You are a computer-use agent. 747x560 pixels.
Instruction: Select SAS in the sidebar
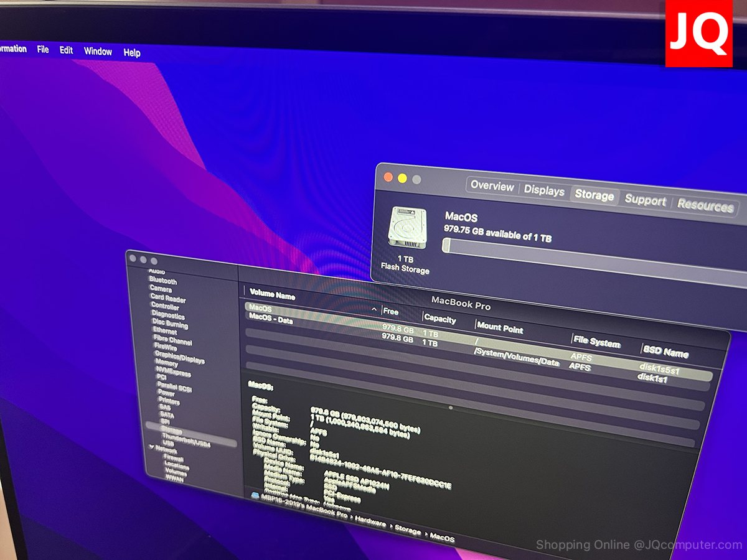point(165,408)
